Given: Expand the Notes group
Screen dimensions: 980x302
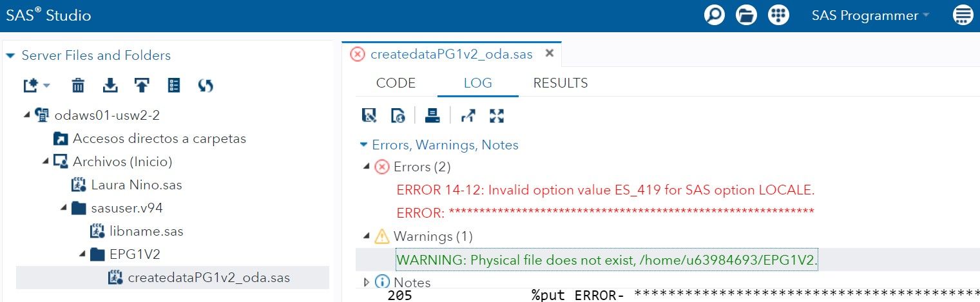Looking at the screenshot, I should tap(367, 282).
